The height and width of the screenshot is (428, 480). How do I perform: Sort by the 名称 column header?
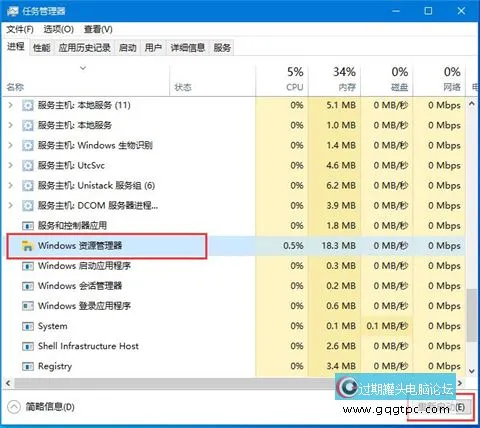[x=15, y=87]
